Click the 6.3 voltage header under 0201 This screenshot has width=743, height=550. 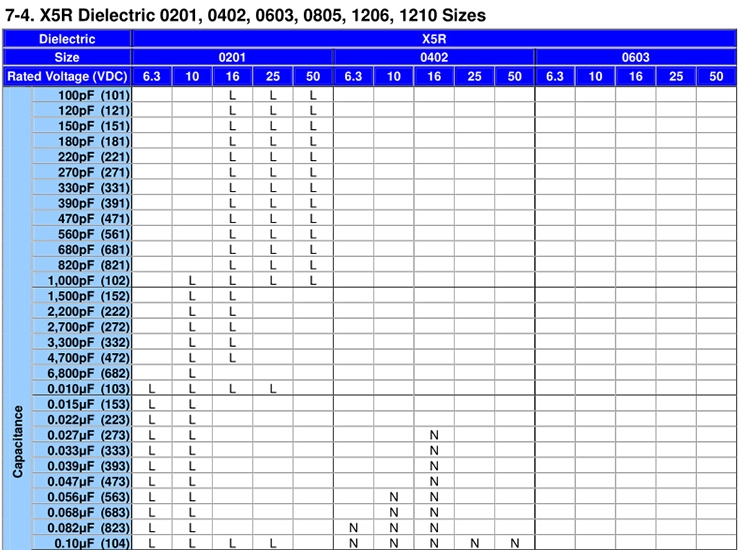(152, 76)
